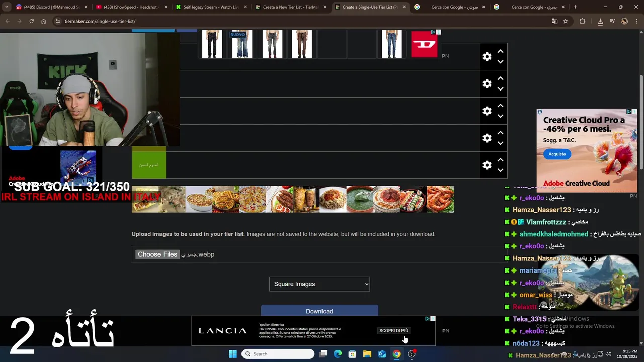This screenshot has height=362, width=644.
Task: Select the shawarma spit thumbnail
Action: point(306,199)
